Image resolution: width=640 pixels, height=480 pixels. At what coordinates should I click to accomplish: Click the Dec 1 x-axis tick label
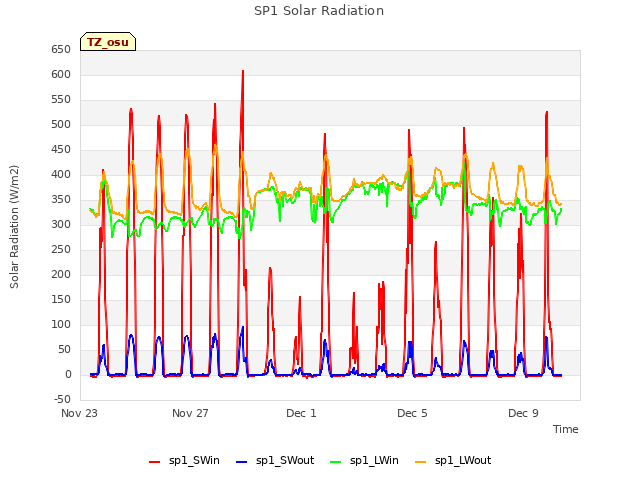point(301,413)
